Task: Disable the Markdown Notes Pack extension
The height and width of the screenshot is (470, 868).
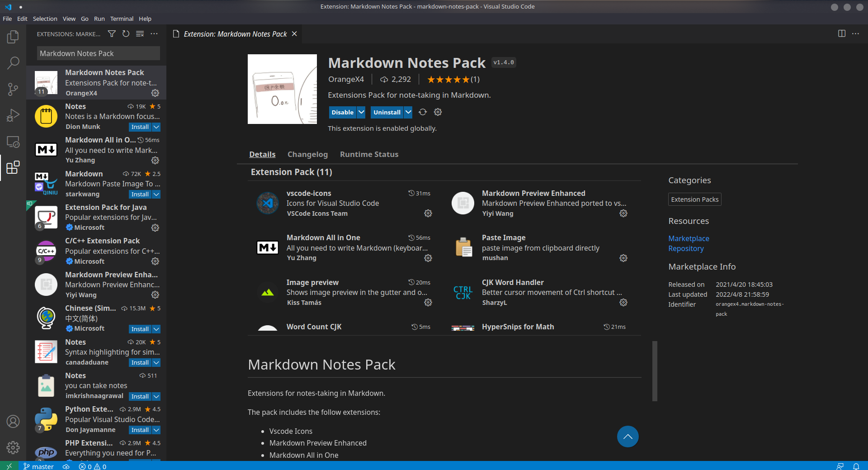Action: [x=343, y=112]
